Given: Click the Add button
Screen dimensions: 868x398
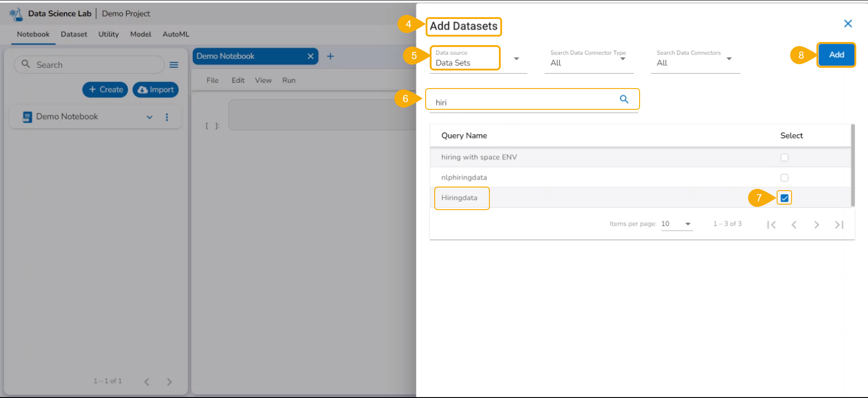Looking at the screenshot, I should point(836,55).
